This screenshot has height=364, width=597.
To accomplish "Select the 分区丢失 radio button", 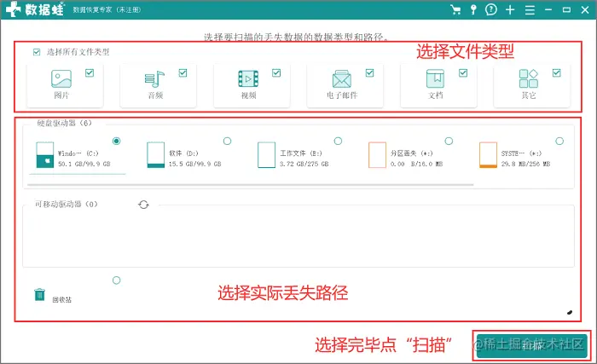I will 449,141.
